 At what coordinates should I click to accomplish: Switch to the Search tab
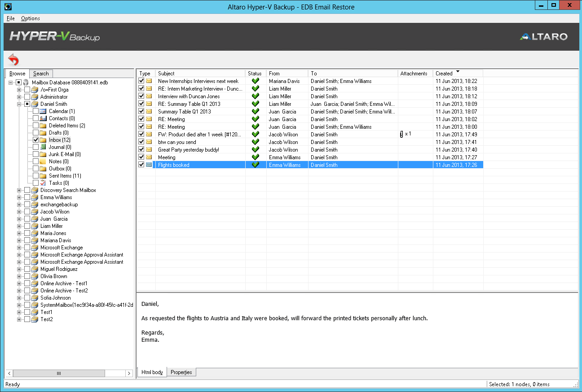tap(41, 74)
